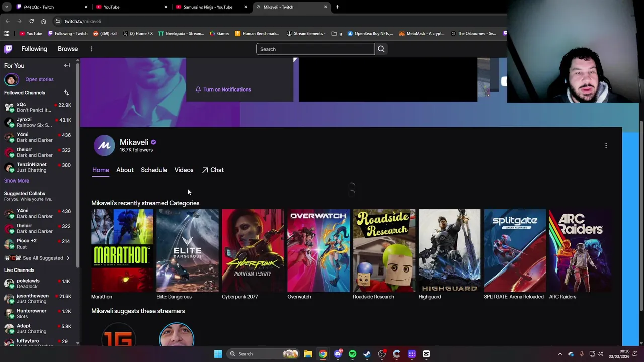Click the verified badge next to Mikaveli
The width and height of the screenshot is (644, 362).
click(153, 142)
